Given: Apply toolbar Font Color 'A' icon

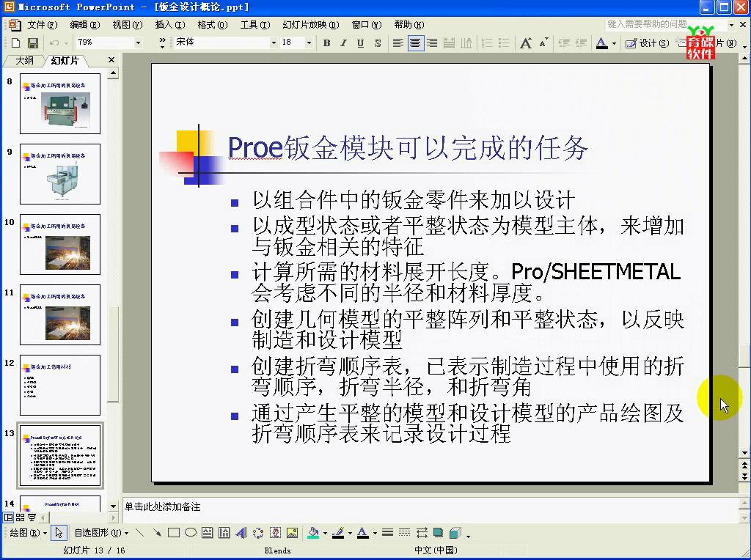Looking at the screenshot, I should coord(601,43).
